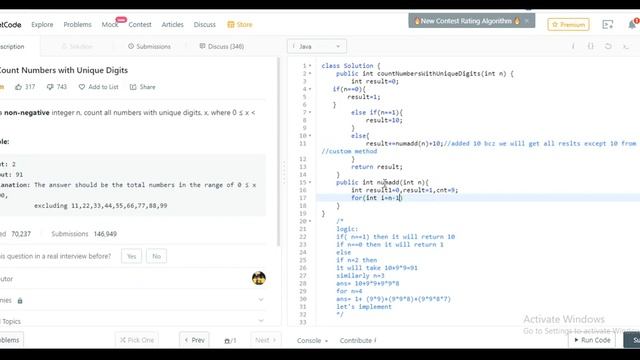Collapse code fold arrow at line 15
Image resolution: width=640 pixels, height=360 pixels.
click(310, 182)
